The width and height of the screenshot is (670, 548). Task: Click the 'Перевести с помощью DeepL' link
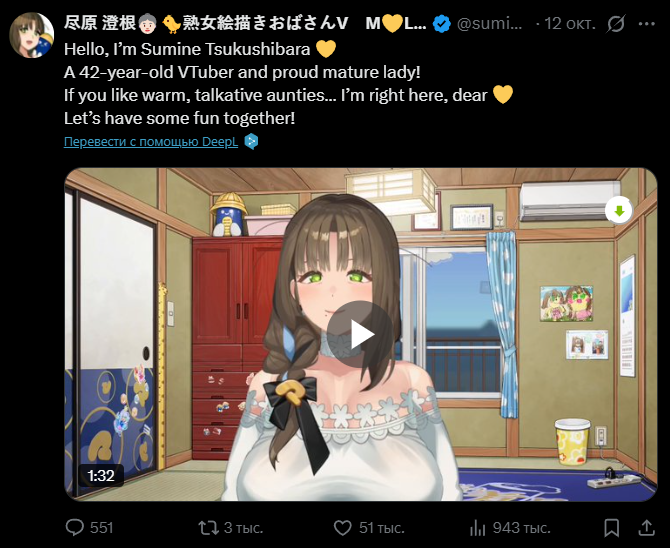point(151,141)
